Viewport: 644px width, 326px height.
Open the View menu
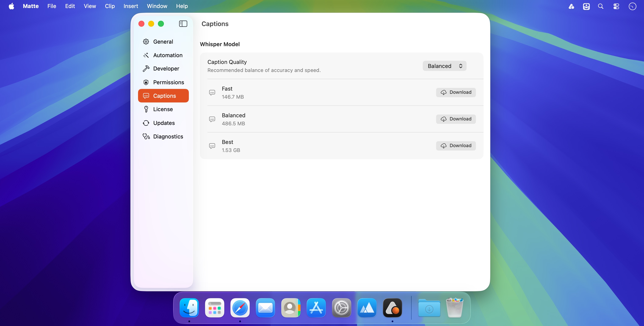[90, 6]
